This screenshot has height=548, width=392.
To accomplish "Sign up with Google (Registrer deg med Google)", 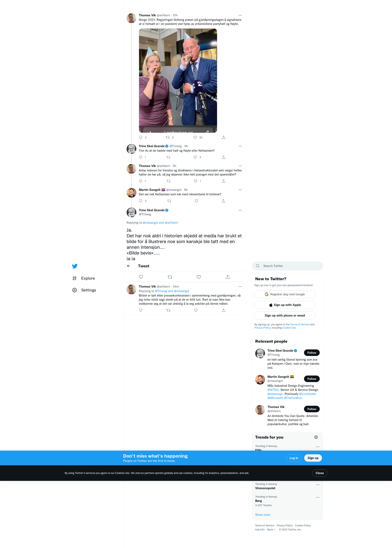I will click(285, 294).
